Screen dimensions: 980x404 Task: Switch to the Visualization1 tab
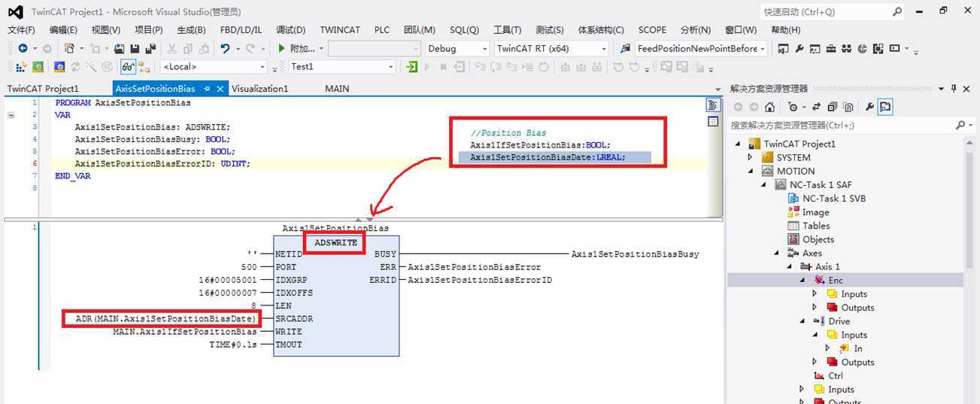(x=259, y=89)
